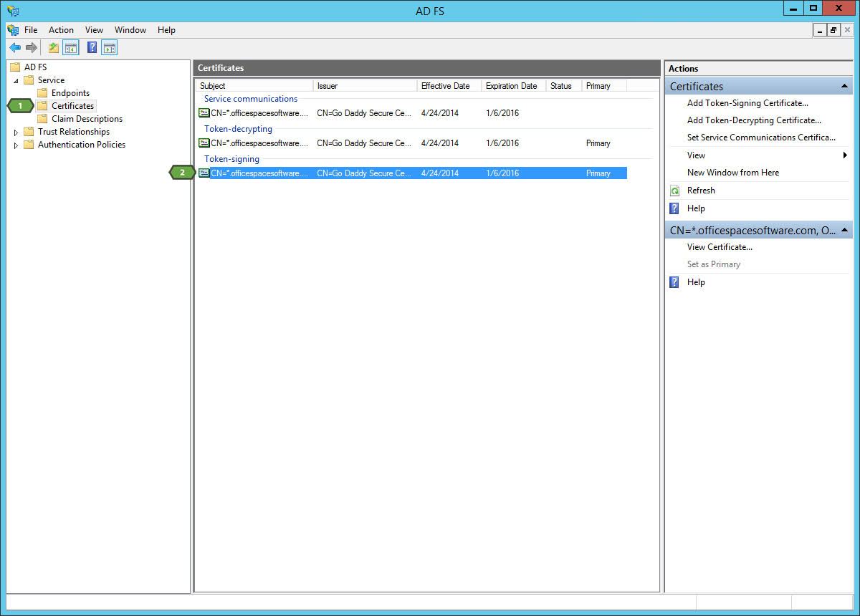860x616 pixels.
Task: Click the Refresh action label
Action: 701,191
